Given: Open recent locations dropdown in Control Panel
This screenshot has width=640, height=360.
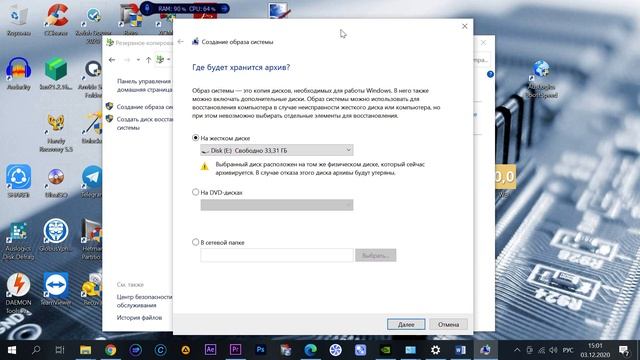Looking at the screenshot, I should coord(138,60).
